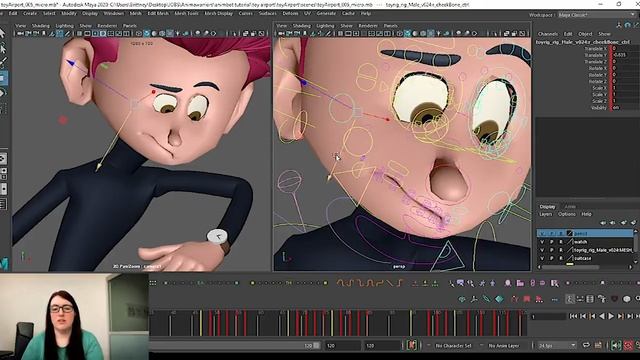Open the Workspace Maya Classic dropdown
This screenshot has height=360, width=640.
[x=597, y=15]
